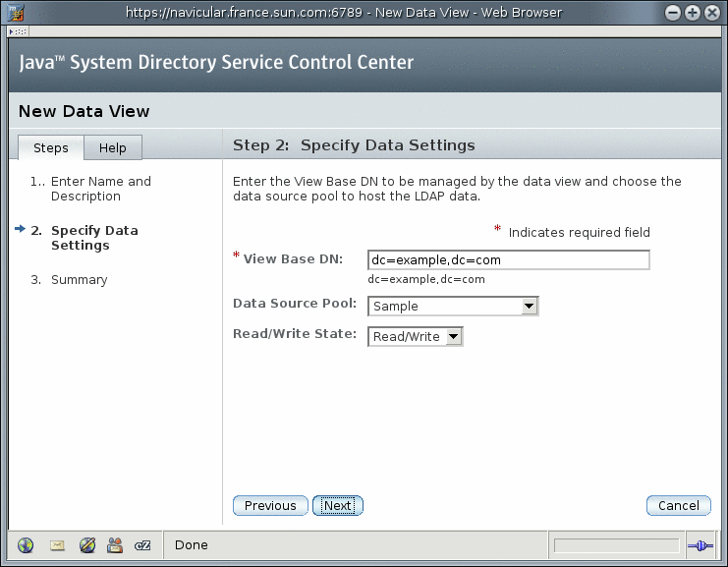The image size is (728, 567).
Task: Click the Previous button
Action: pos(270,506)
